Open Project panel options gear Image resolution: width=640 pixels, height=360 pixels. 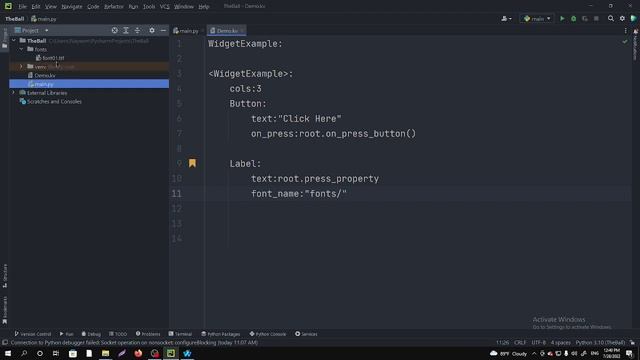(x=152, y=30)
